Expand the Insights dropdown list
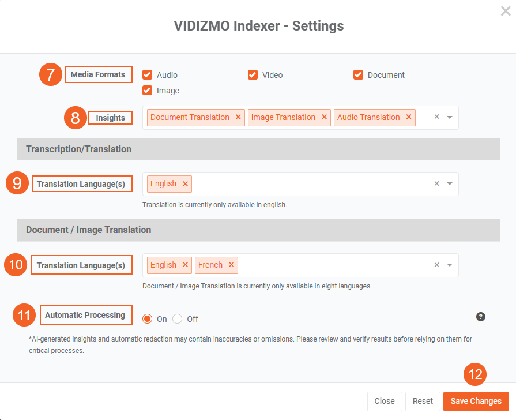 tap(450, 117)
